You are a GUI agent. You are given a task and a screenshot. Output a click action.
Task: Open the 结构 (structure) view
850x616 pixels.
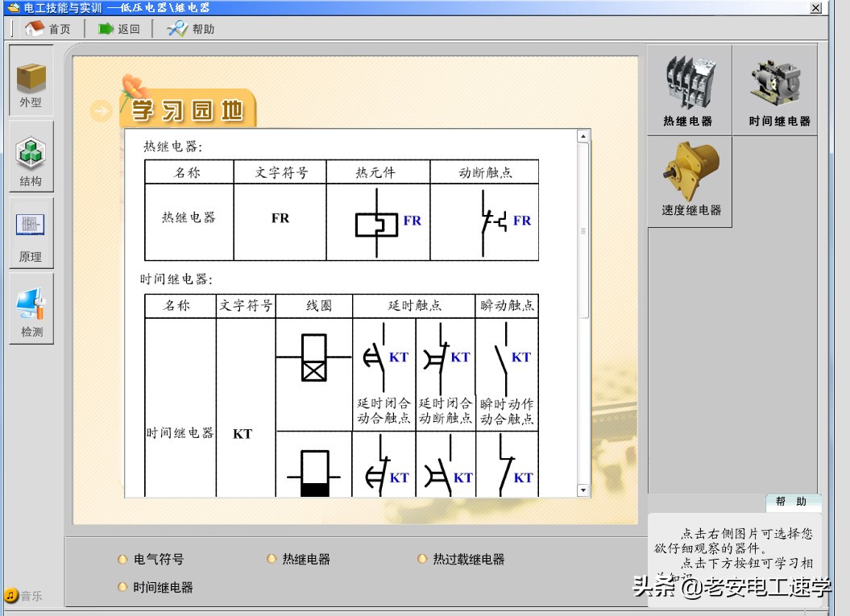click(x=30, y=158)
